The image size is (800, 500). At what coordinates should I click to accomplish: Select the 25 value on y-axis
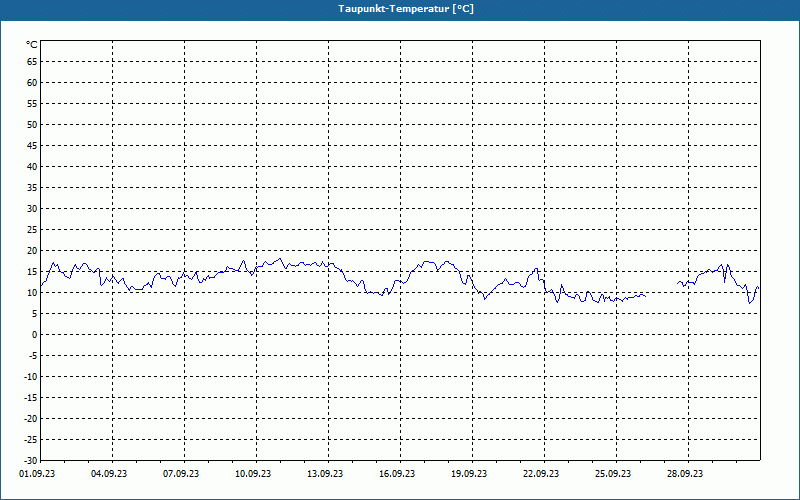32,230
